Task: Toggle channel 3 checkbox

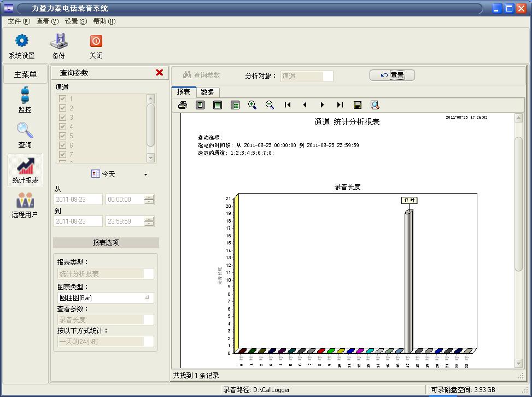Action: pyautogui.click(x=62, y=118)
